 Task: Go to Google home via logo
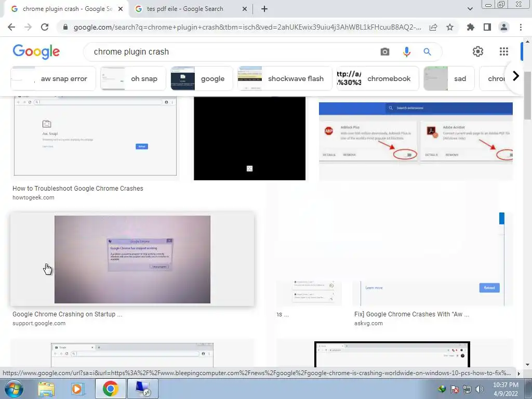pyautogui.click(x=36, y=52)
